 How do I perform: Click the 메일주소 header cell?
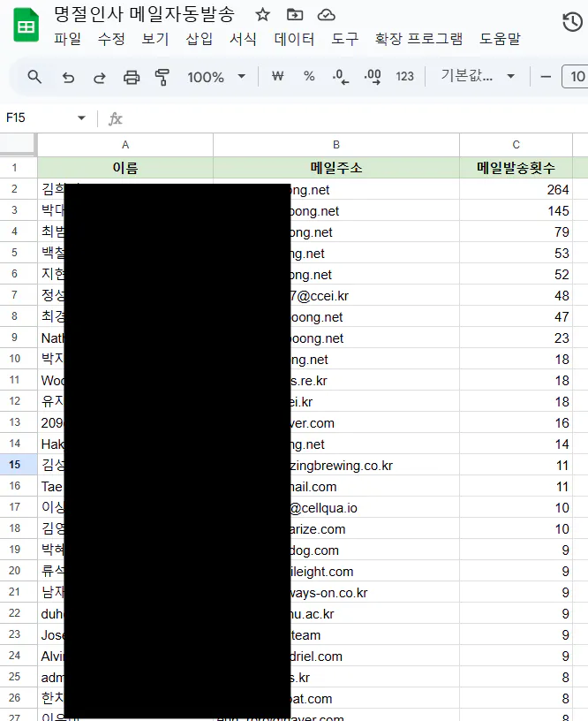336,167
